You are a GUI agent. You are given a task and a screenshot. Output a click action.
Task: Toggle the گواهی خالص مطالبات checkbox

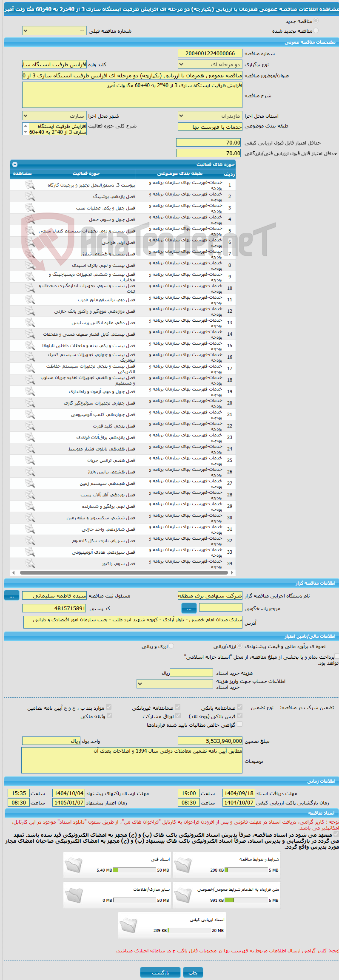pyautogui.click(x=240, y=724)
